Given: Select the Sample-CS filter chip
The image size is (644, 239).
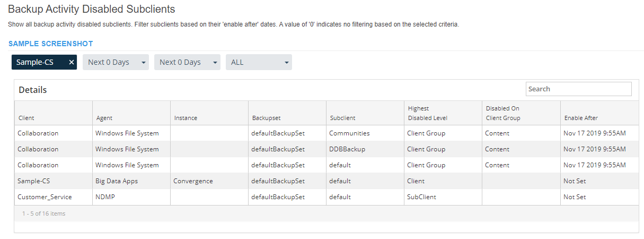Looking at the screenshot, I should 35,62.
